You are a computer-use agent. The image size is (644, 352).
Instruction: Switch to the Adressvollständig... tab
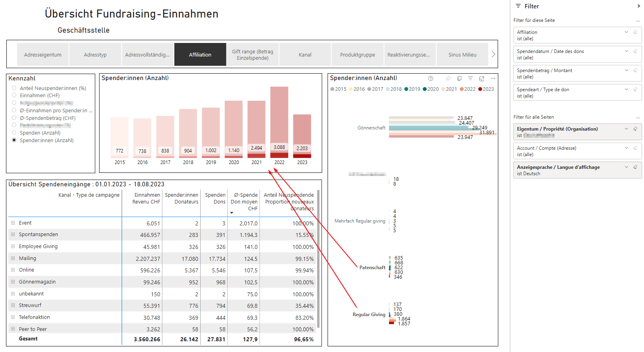[x=148, y=55]
